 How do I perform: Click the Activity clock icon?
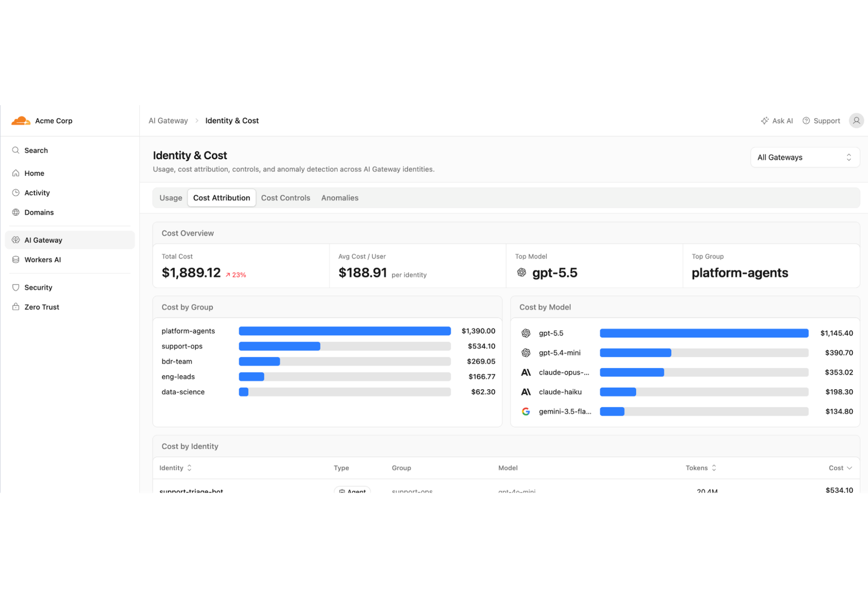click(x=16, y=192)
